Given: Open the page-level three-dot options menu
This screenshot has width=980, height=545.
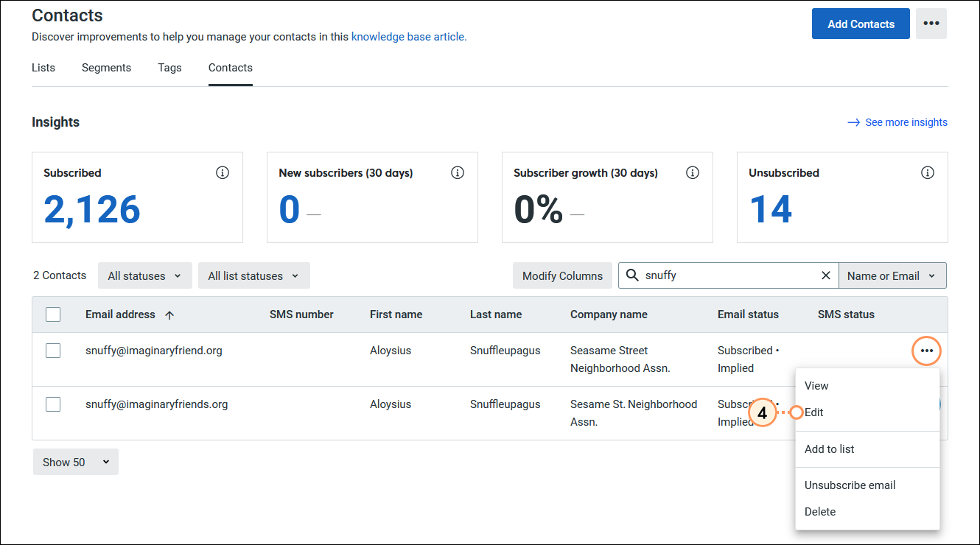Looking at the screenshot, I should click(931, 24).
